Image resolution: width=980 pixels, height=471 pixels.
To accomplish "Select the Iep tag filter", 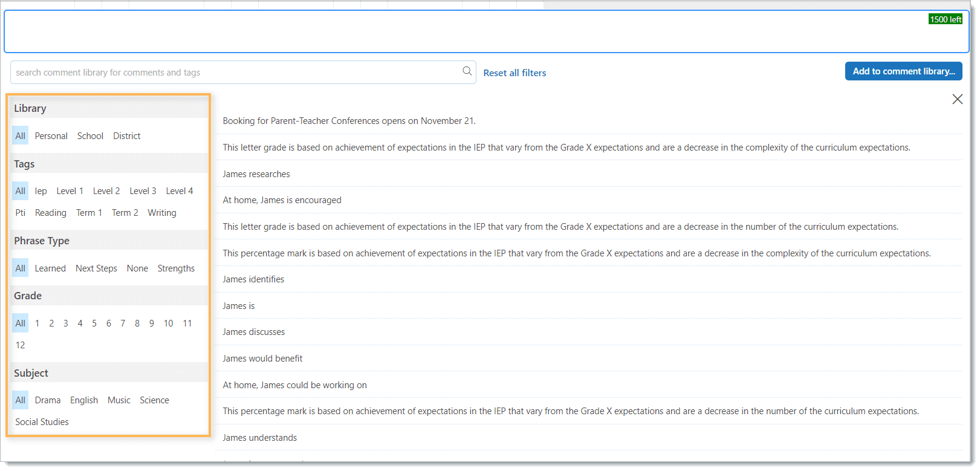I will (41, 191).
